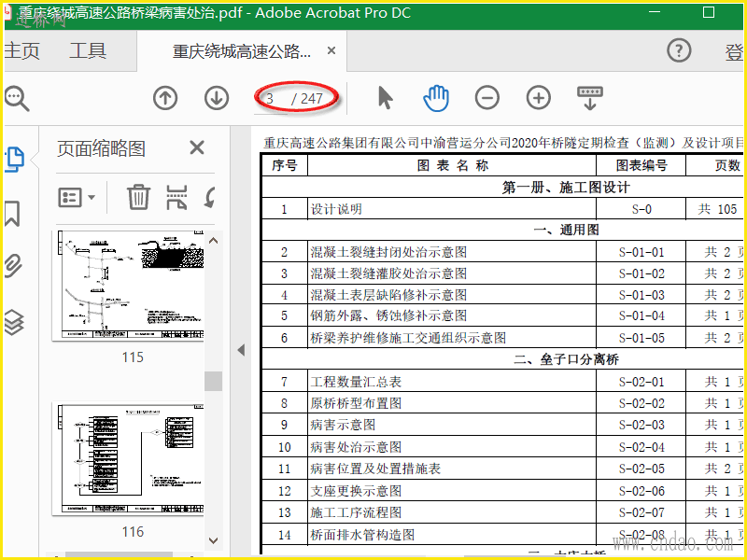Open the attachments paperclip panel
The image size is (747, 560).
[13, 266]
